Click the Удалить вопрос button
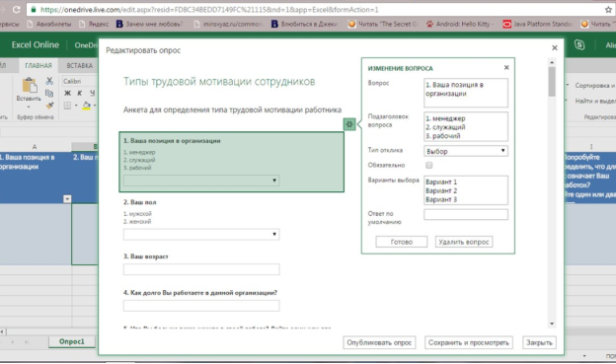Screen dimensions: 616x364 tap(464, 242)
